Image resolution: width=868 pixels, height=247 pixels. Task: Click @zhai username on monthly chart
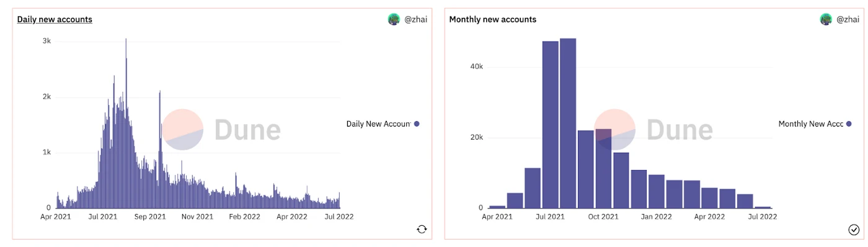[848, 19]
